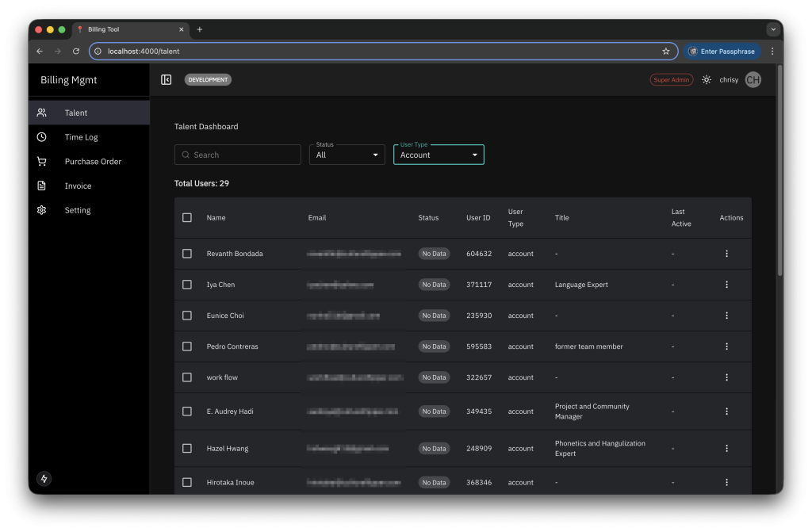Toggle light/dark theme sun icon
Screen dimensions: 812x532
(707, 80)
